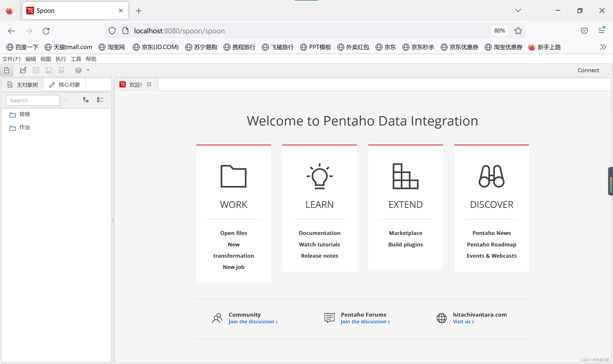Open the 编辑 menu

click(x=30, y=59)
